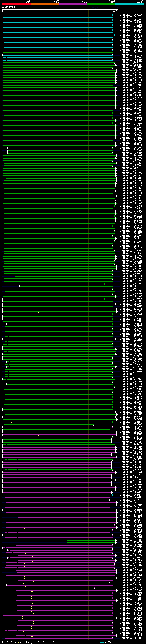Select the UniRef100_A3CQD8 label
The width and height of the screenshot is (146, 644).
click(x=131, y=25)
